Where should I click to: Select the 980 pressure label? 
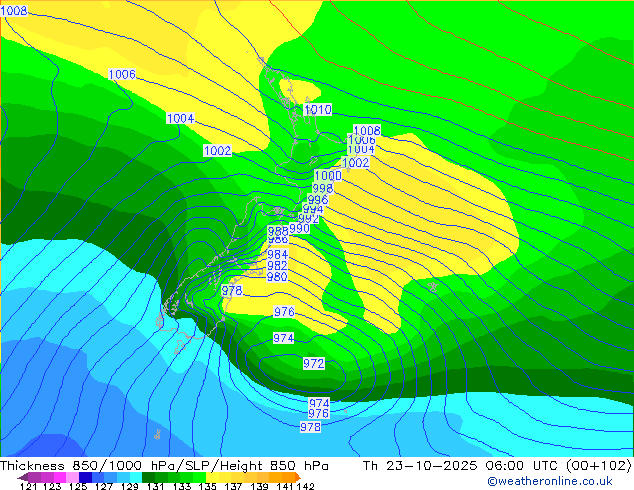(x=277, y=277)
